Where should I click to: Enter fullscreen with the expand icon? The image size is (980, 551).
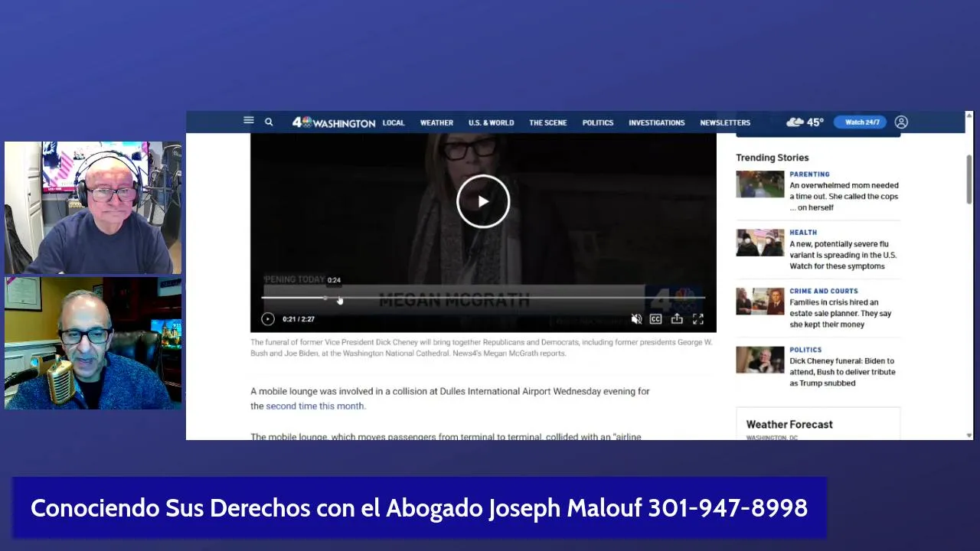[x=698, y=319]
